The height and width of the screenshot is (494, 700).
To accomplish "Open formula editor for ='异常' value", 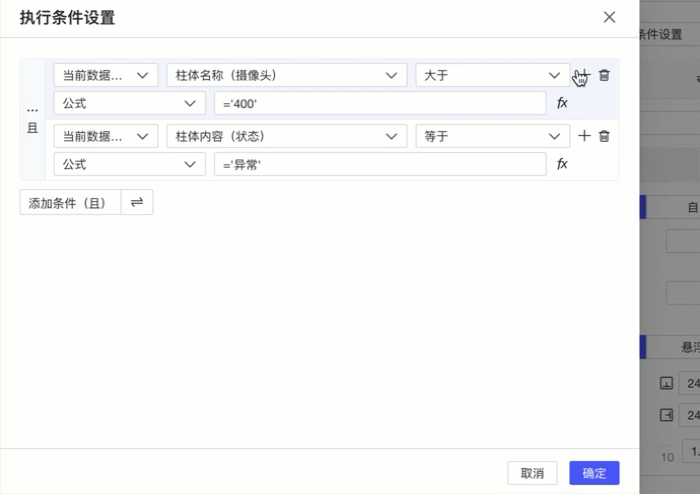I will click(562, 164).
